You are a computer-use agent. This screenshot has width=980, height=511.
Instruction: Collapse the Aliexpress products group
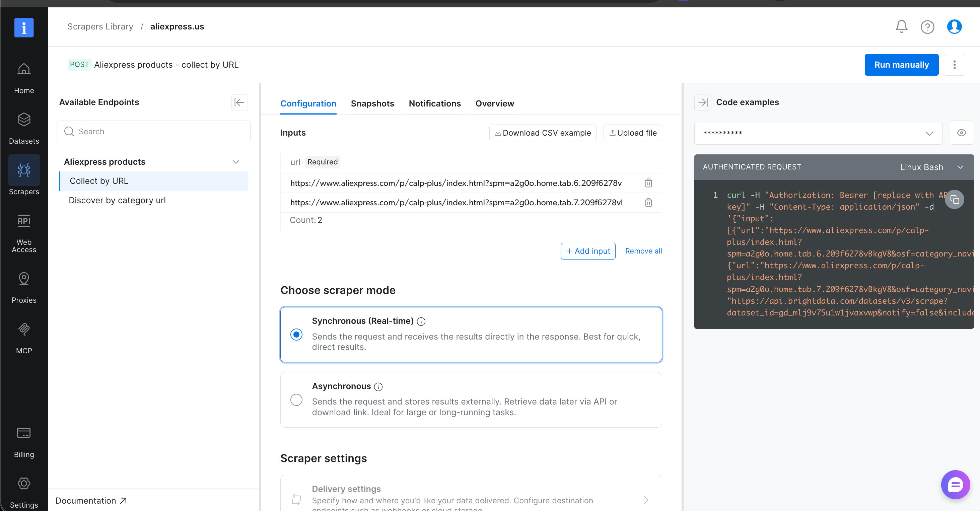click(x=236, y=162)
